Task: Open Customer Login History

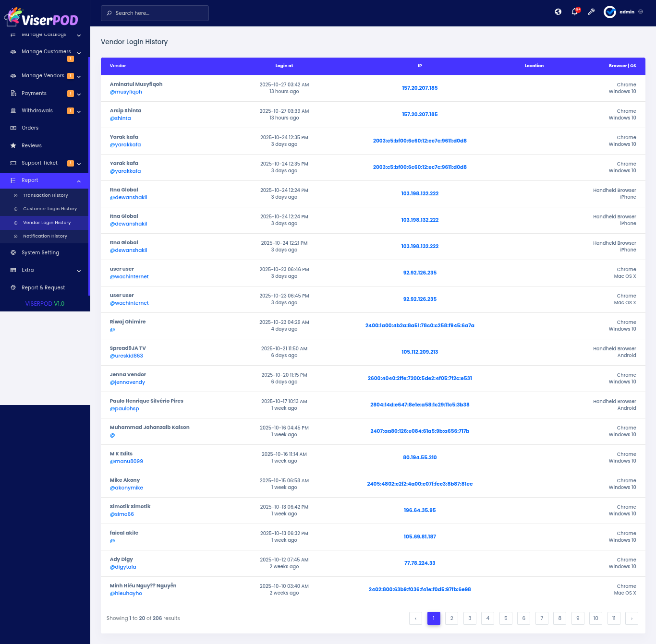Action: coord(50,209)
